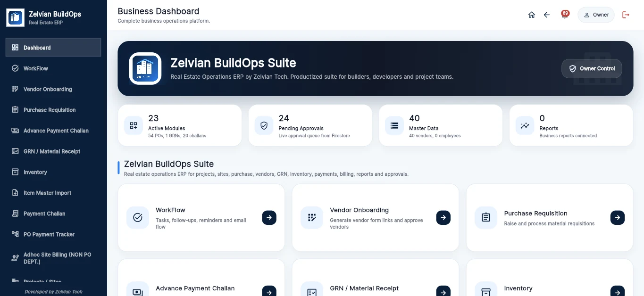Screen dimensions: 644x296
Task: Open the Owner user profile button
Action: point(596,15)
